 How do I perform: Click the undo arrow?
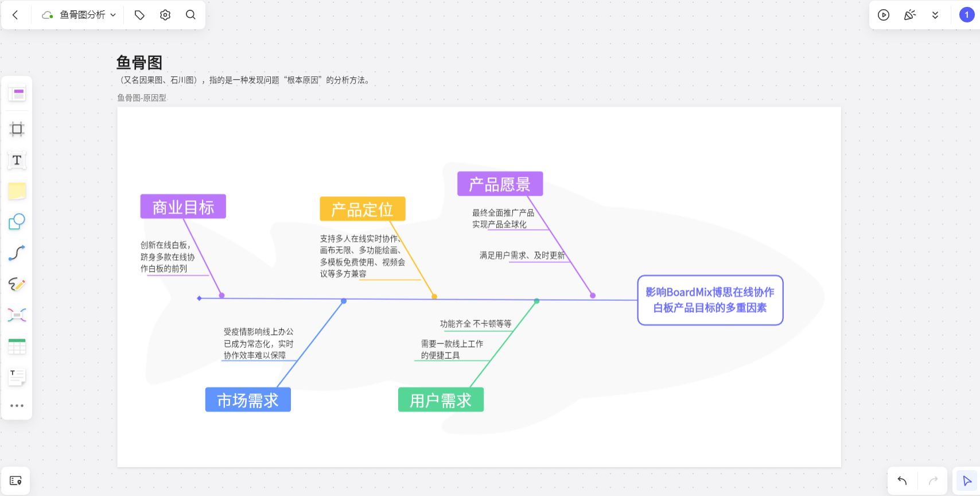click(x=902, y=480)
